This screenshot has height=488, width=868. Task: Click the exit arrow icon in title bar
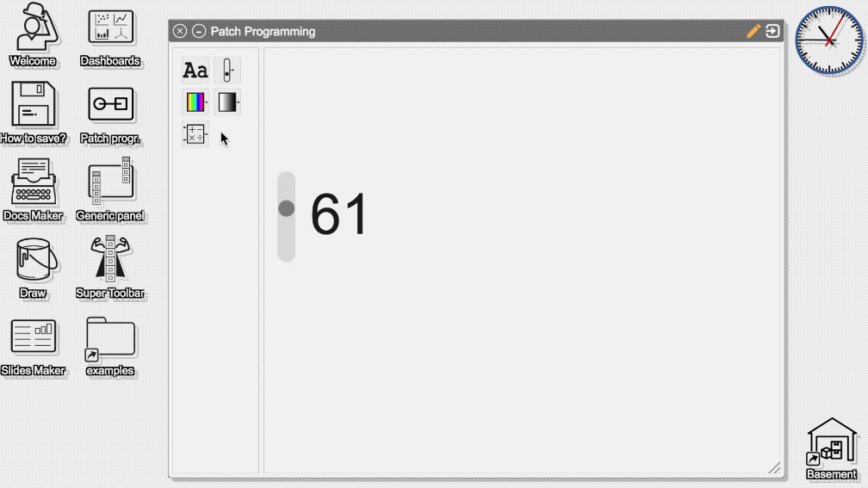772,31
